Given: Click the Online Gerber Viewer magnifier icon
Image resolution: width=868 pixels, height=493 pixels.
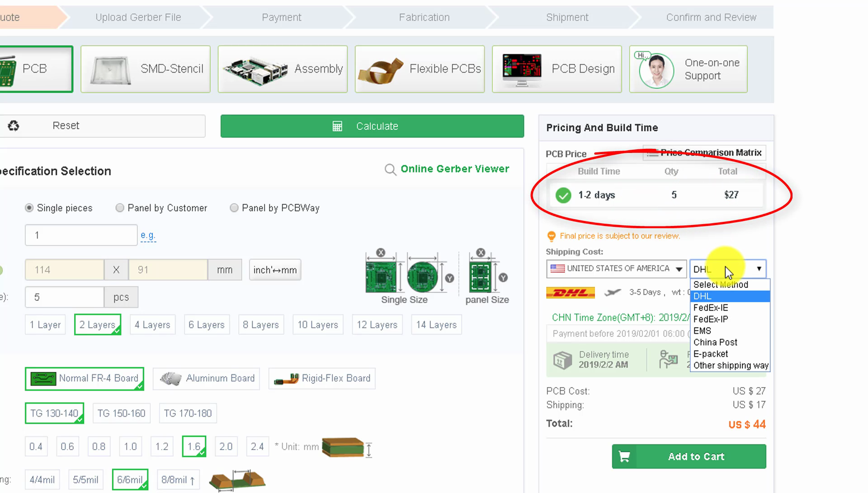Looking at the screenshot, I should (x=390, y=170).
